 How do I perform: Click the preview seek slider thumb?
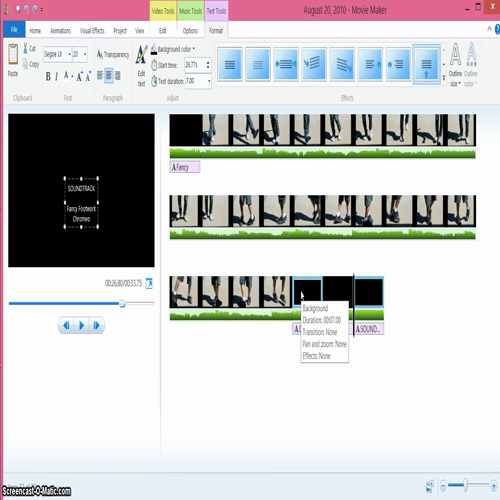pyautogui.click(x=122, y=303)
